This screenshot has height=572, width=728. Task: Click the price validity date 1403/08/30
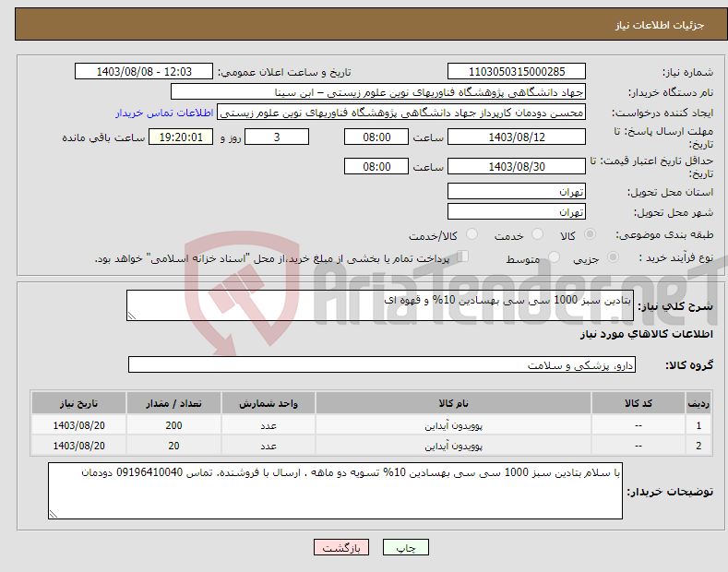click(x=517, y=166)
